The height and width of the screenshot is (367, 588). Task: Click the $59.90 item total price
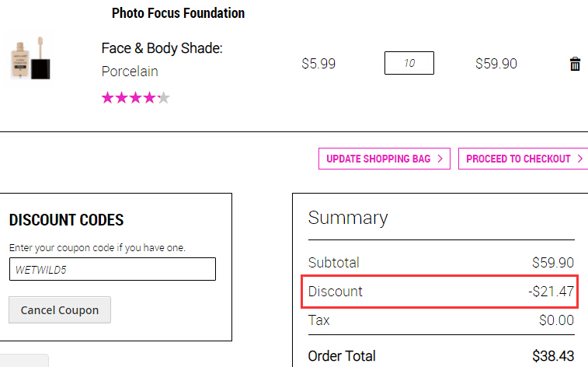(496, 64)
